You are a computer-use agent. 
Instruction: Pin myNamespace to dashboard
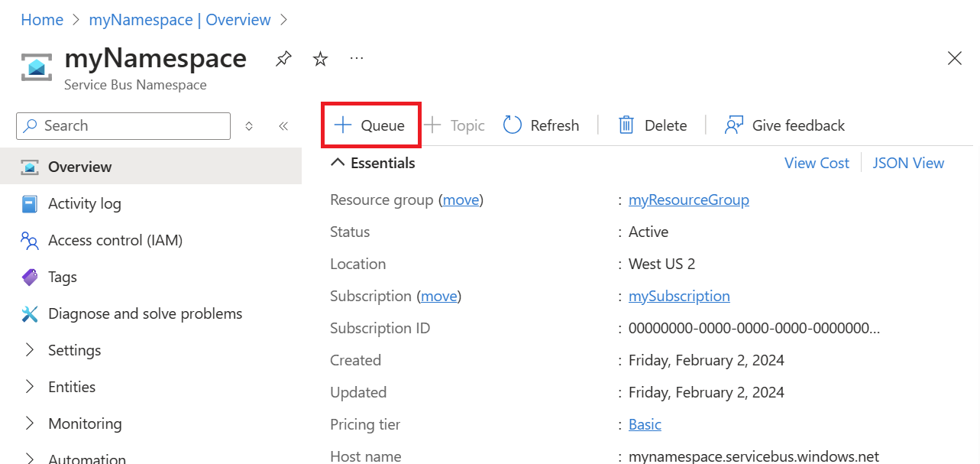pos(283,58)
